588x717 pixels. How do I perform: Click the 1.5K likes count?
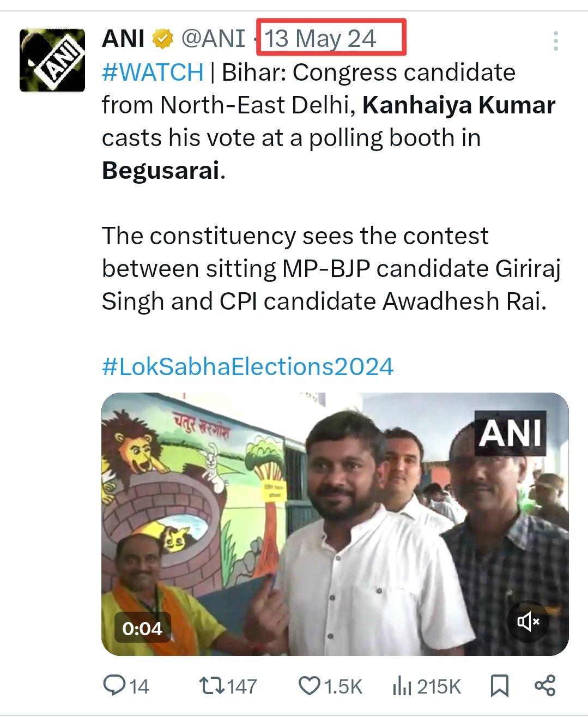click(343, 686)
